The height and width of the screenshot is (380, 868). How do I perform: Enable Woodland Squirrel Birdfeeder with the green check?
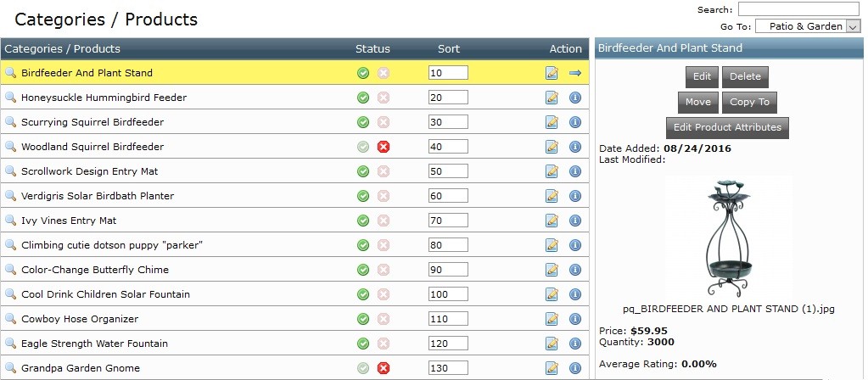click(363, 148)
